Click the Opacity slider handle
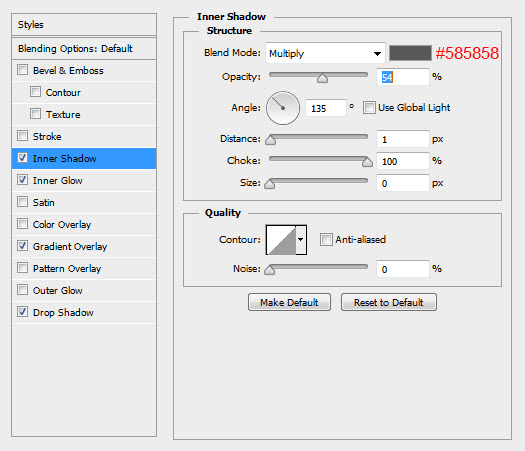This screenshot has height=451, width=525. pyautogui.click(x=322, y=78)
